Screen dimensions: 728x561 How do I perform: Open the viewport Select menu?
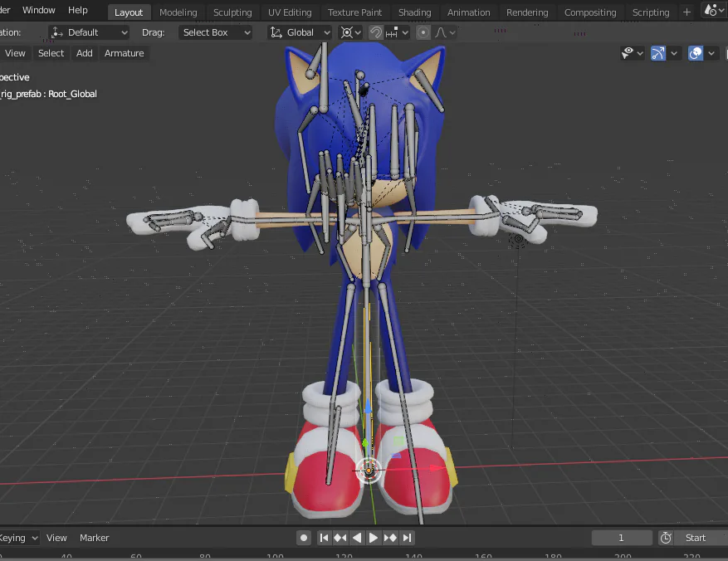pos(51,53)
